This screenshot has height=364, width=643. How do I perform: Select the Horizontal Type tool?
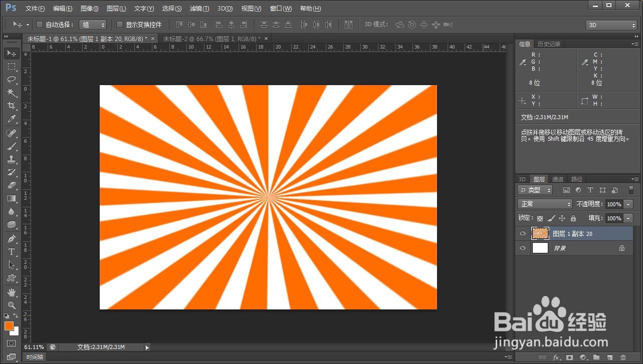click(x=12, y=252)
